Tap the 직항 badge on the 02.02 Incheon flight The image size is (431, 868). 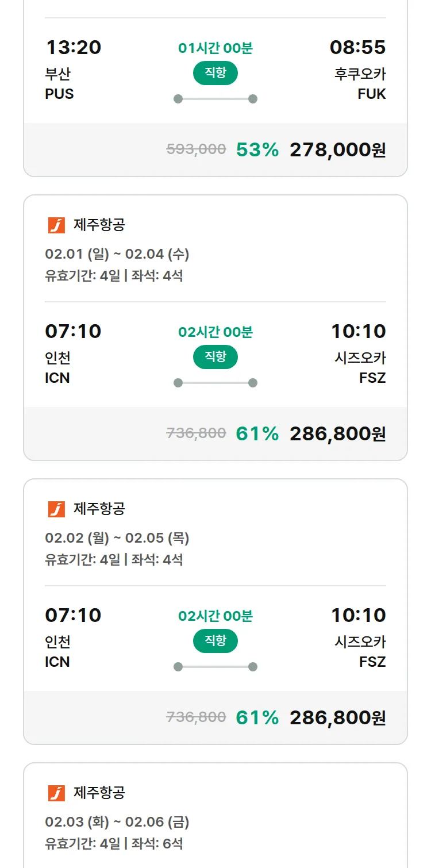click(x=215, y=641)
